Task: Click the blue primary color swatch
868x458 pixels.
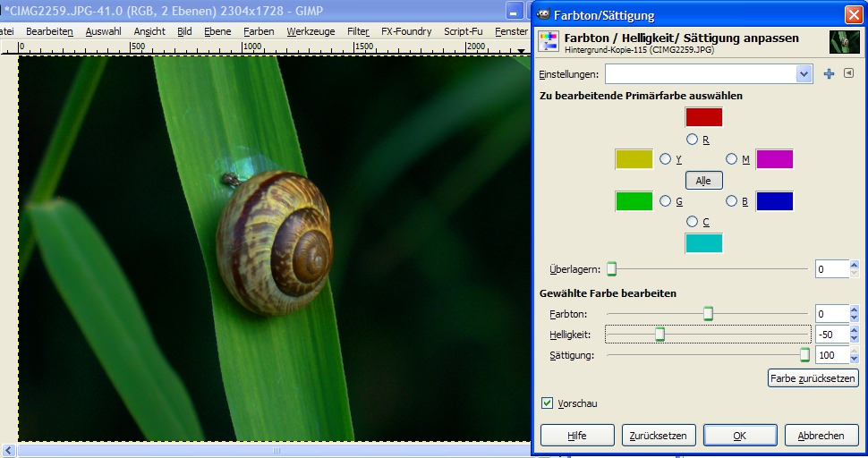Action: [774, 201]
